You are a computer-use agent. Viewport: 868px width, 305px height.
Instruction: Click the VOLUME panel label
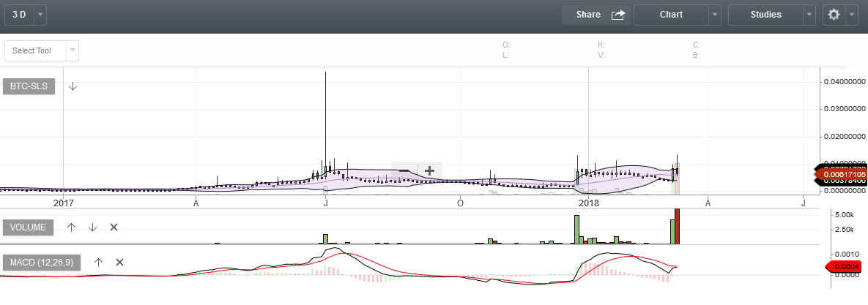pos(29,227)
